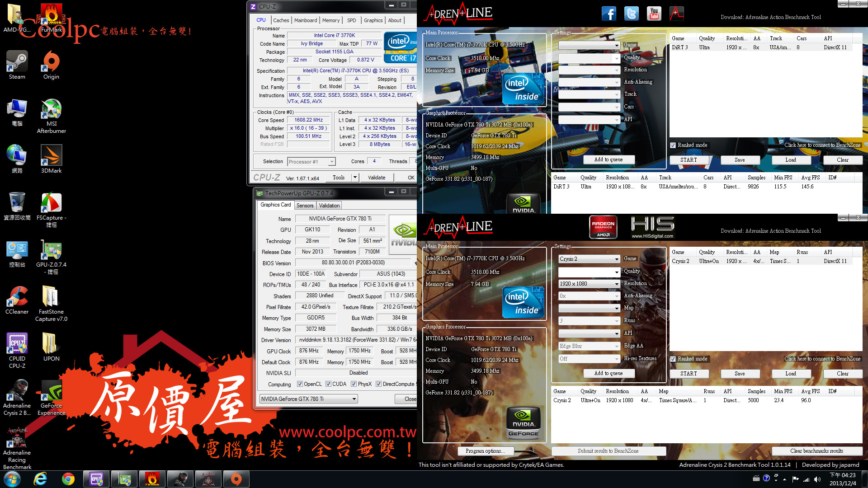Open the GPU-Z.0.7.4 desktop shortcut
Image resolution: width=868 pixels, height=488 pixels.
tap(51, 257)
